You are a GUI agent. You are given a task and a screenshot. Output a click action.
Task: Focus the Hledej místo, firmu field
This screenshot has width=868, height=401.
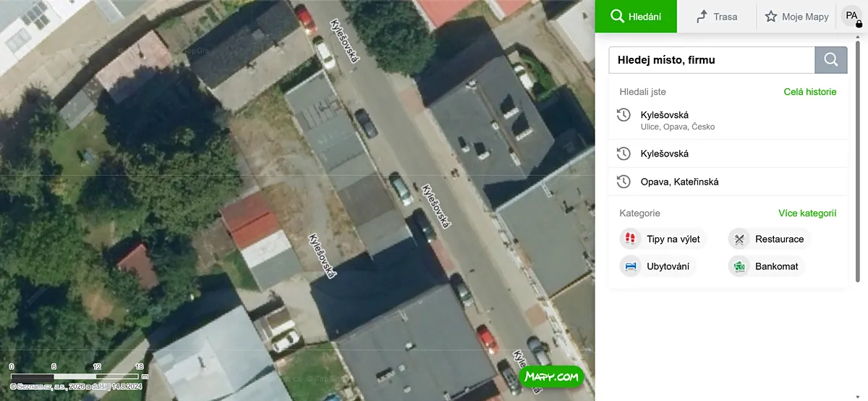click(x=712, y=60)
